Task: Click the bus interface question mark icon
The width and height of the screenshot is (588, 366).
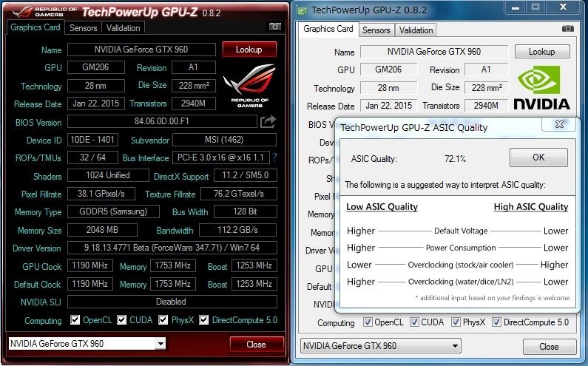Action: 274,157
